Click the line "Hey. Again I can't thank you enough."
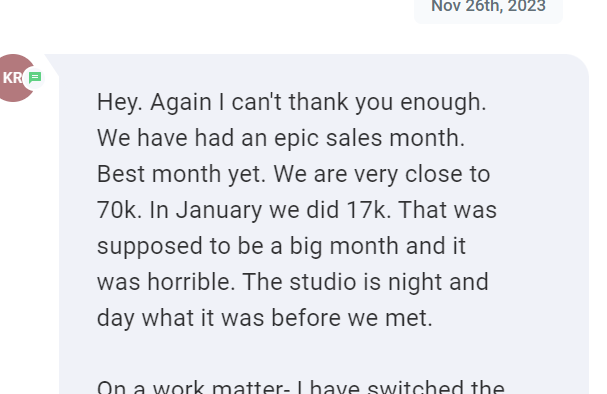Viewport: 607px width, 394px height. (x=291, y=102)
